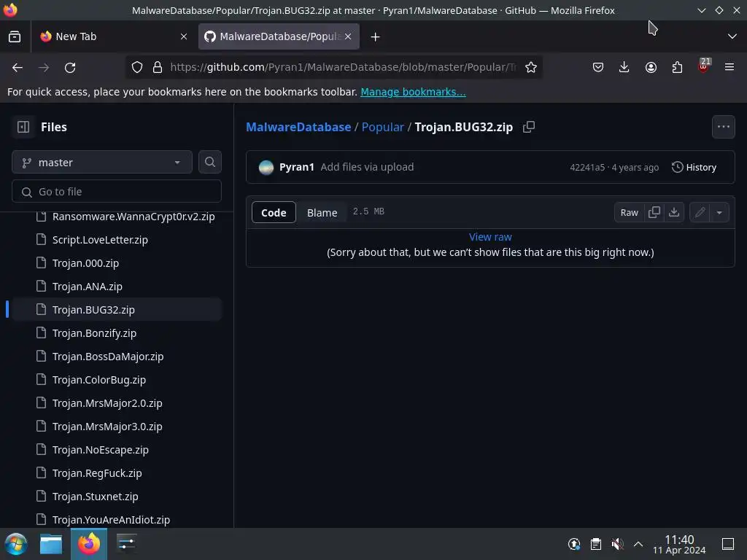This screenshot has height=560, width=747.
Task: Expand hidden system tray icons arrow
Action: click(638, 544)
